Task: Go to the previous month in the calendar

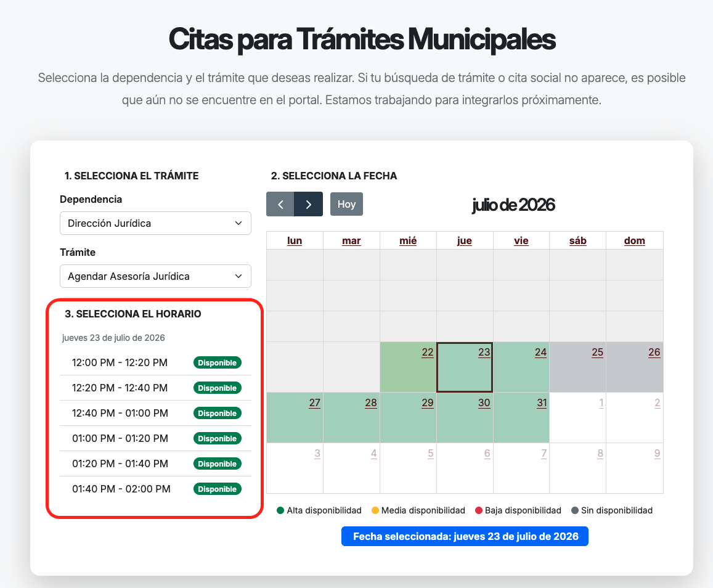Action: click(x=280, y=204)
